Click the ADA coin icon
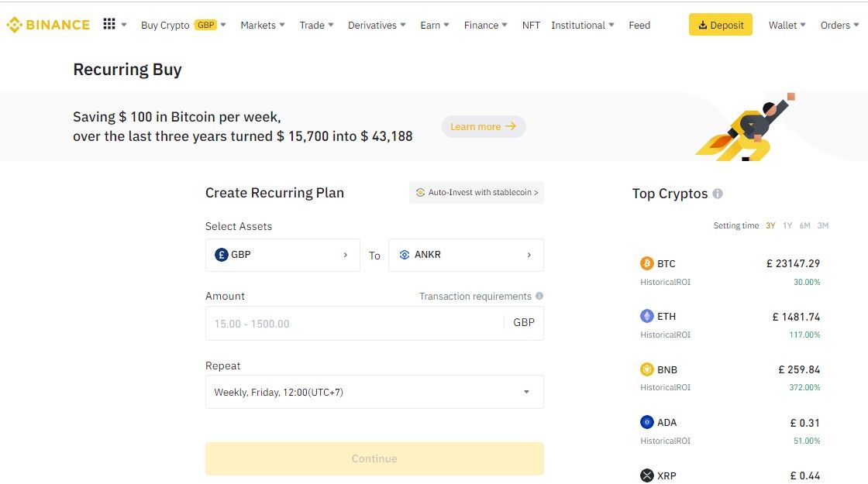The height and width of the screenshot is (484, 868). pos(646,422)
